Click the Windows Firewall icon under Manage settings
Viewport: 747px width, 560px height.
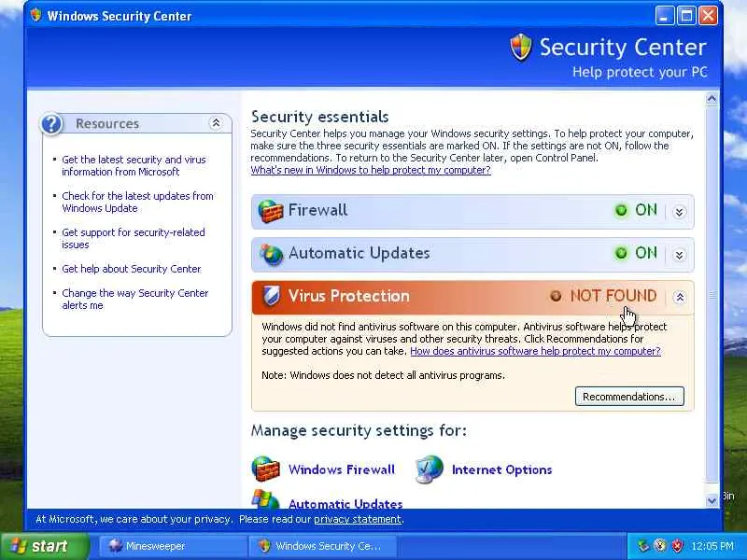(x=265, y=469)
